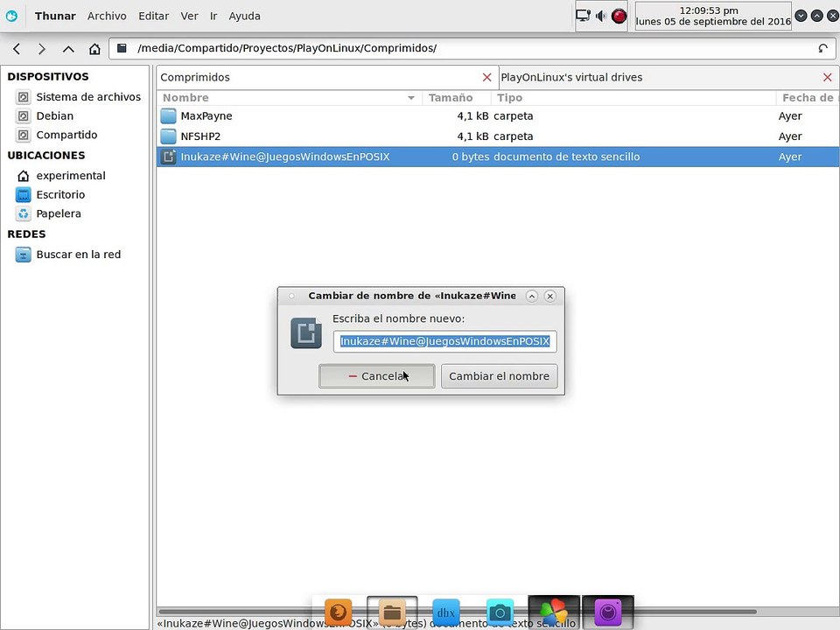This screenshot has width=840, height=630.
Task: Open the purple recorder app in dock
Action: [x=607, y=612]
